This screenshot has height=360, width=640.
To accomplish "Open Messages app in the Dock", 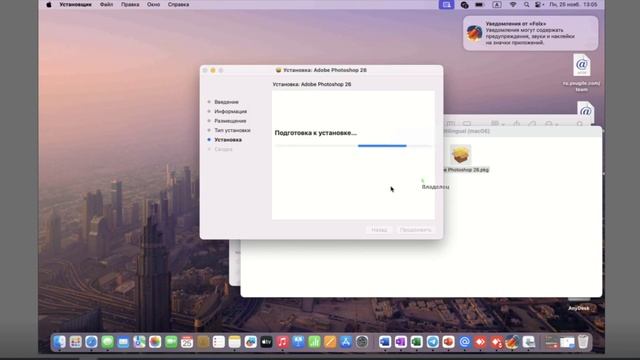I will (107, 342).
